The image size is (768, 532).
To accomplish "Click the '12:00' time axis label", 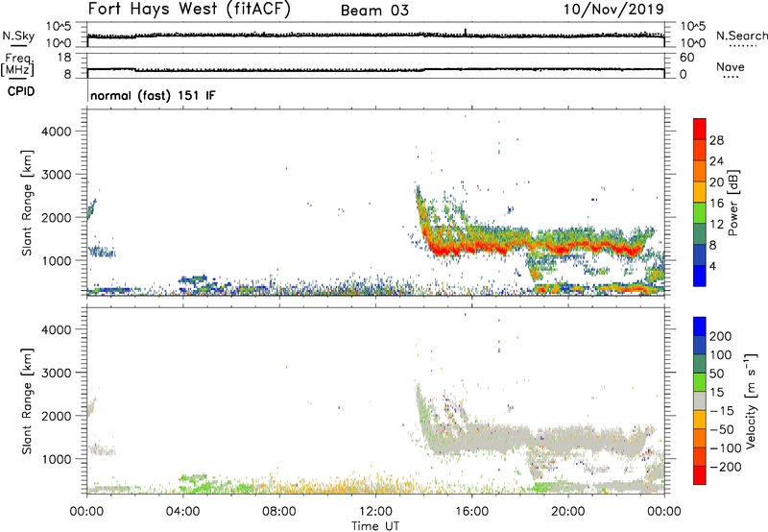I will tap(375, 512).
